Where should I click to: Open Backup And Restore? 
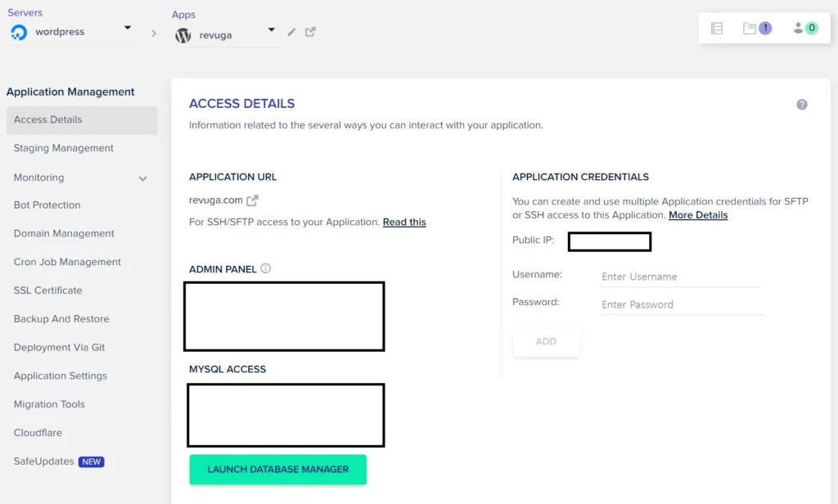point(61,319)
